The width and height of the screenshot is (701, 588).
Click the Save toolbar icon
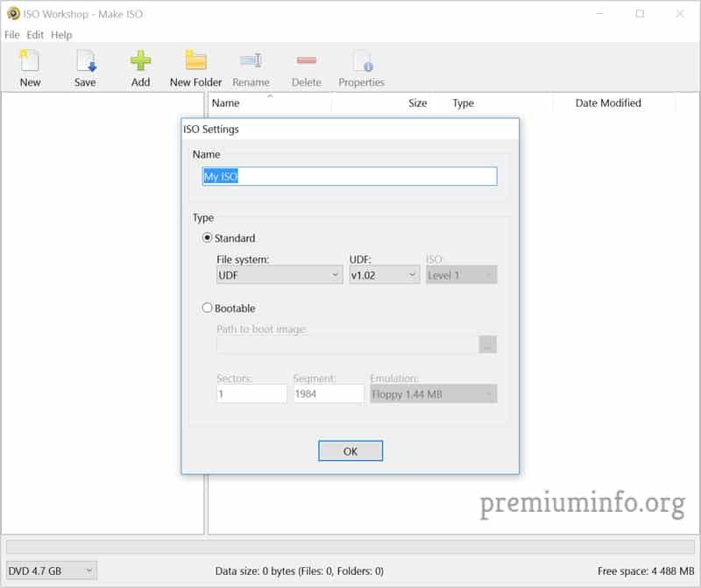pyautogui.click(x=85, y=62)
